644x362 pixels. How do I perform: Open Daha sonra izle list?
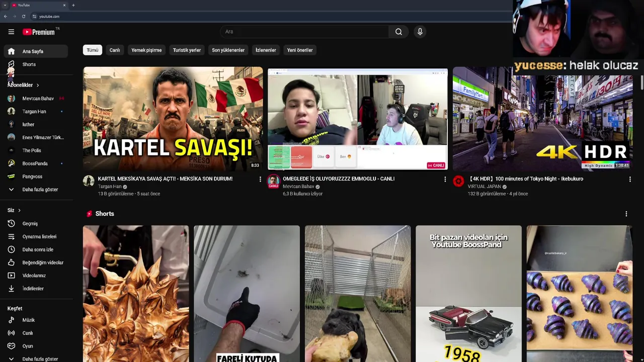pyautogui.click(x=35, y=249)
